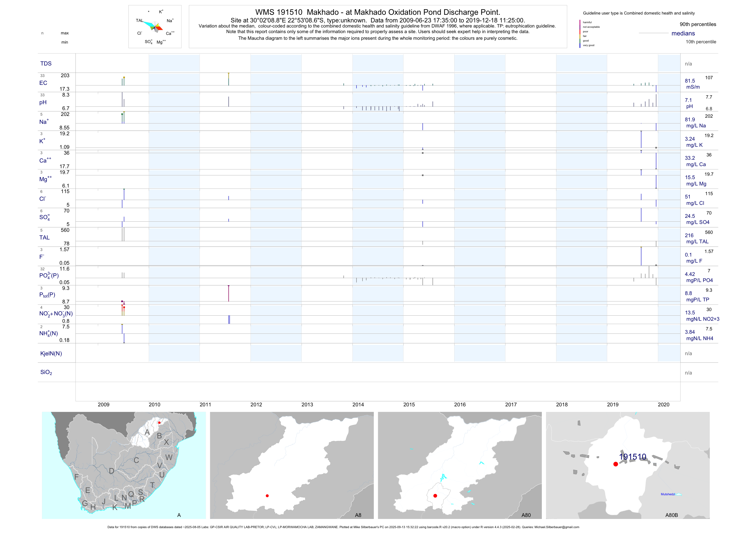The image size is (756, 535).
Task: Click the Maucha ion diagram
Action: (155, 27)
